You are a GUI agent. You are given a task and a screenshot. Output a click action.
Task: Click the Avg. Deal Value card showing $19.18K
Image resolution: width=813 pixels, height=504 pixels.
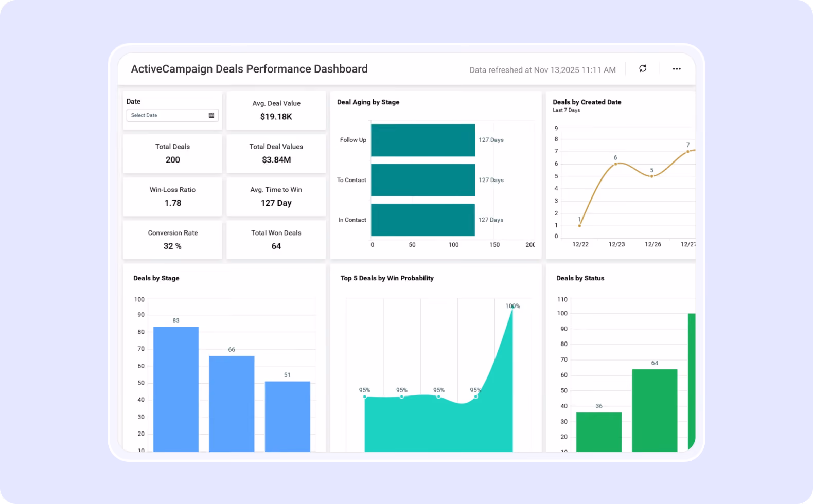click(276, 111)
